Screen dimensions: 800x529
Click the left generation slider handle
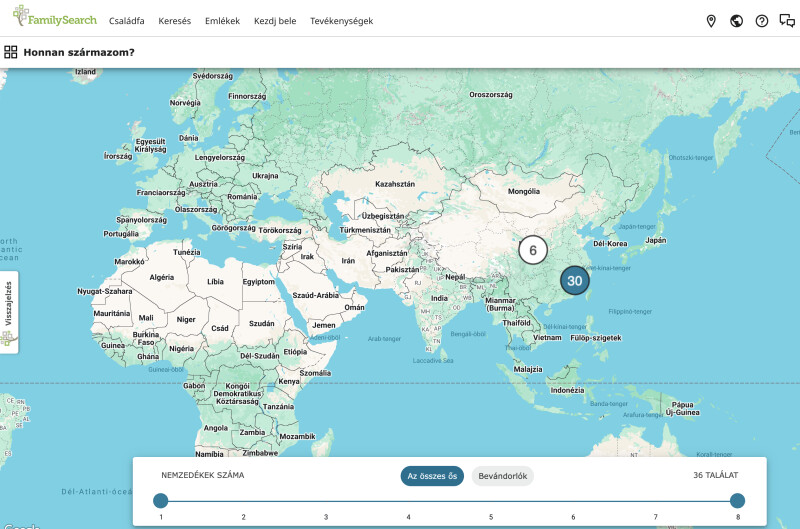pos(161,500)
